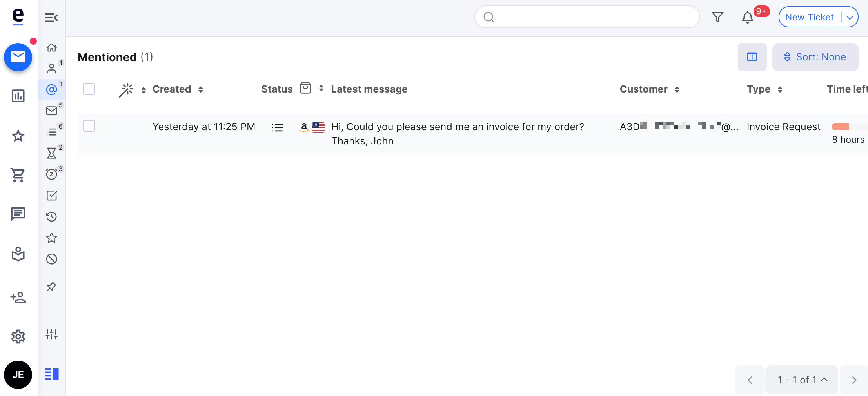Go to the home folder icon
The width and height of the screenshot is (868, 396).
pos(52,48)
